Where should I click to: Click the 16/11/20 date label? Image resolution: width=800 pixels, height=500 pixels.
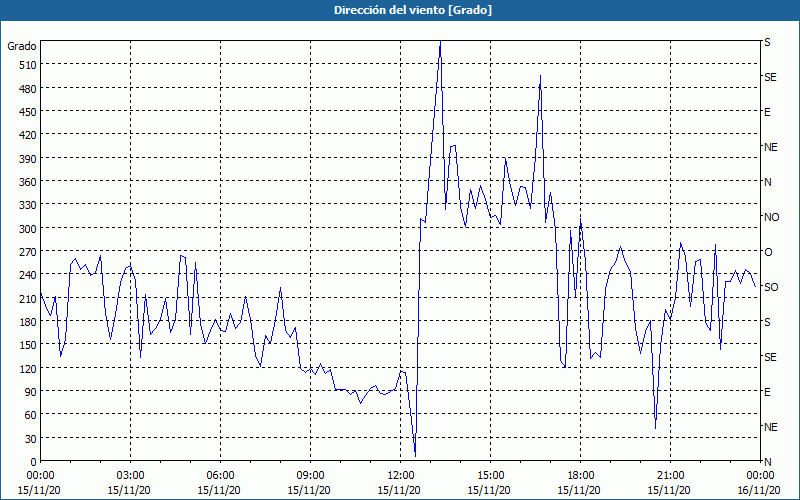(x=759, y=490)
